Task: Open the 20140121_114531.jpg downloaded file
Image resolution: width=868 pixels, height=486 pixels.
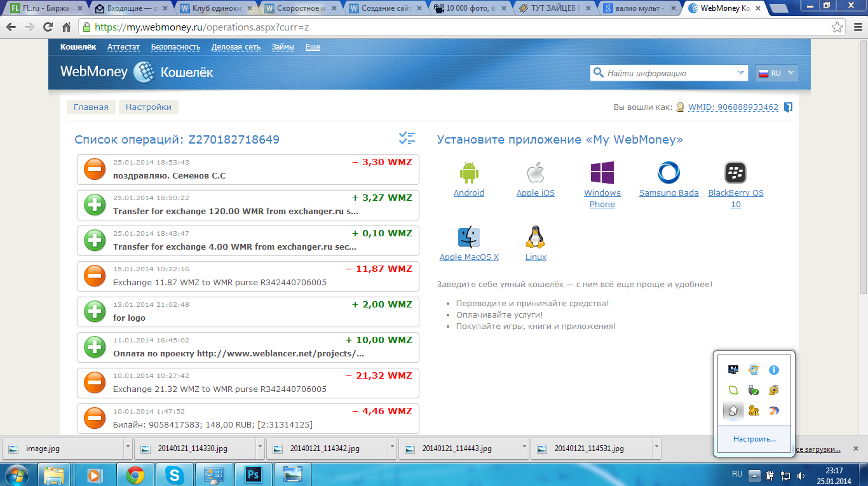Action: [591, 448]
